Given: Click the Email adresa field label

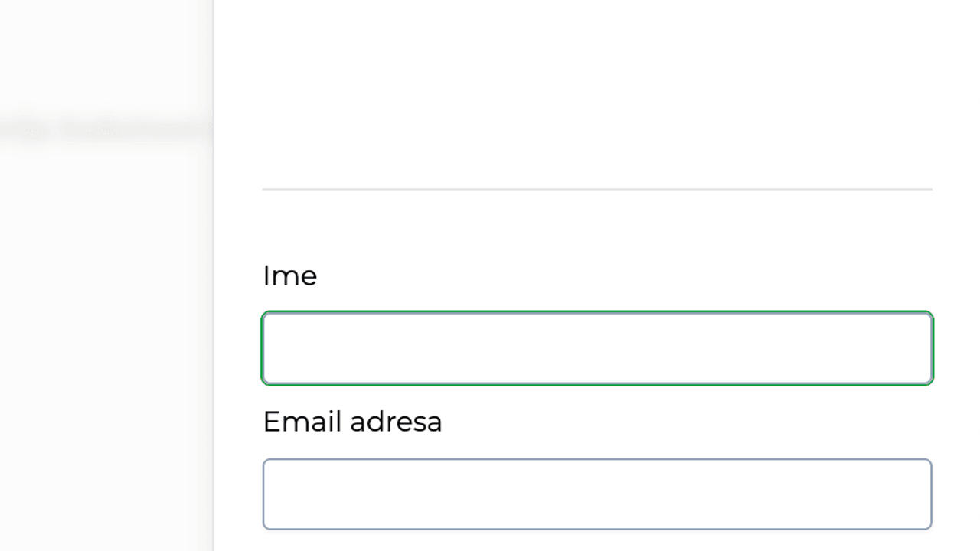Looking at the screenshot, I should pyautogui.click(x=352, y=422).
